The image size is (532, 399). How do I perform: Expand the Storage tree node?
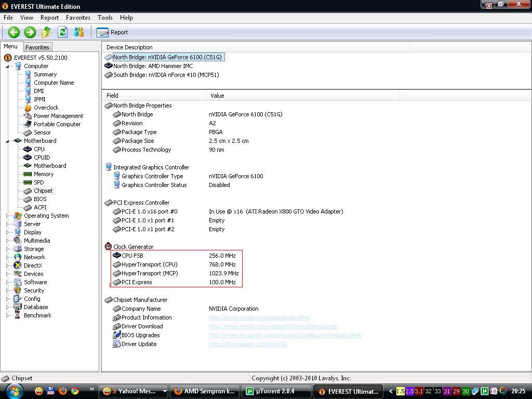(7, 249)
